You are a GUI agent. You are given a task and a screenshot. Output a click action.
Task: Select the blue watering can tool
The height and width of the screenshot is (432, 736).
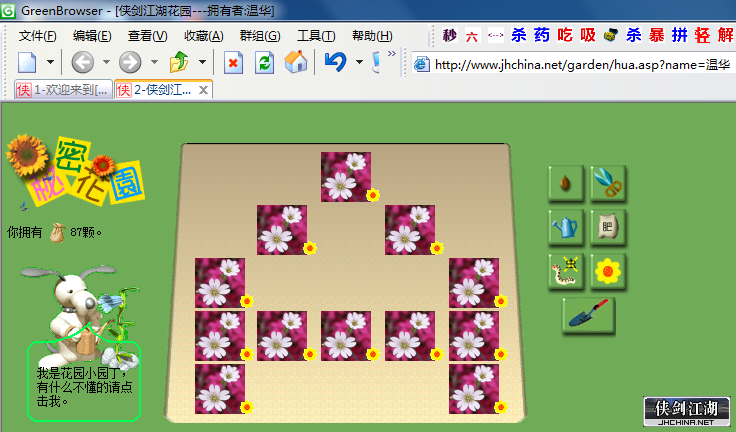[566, 227]
